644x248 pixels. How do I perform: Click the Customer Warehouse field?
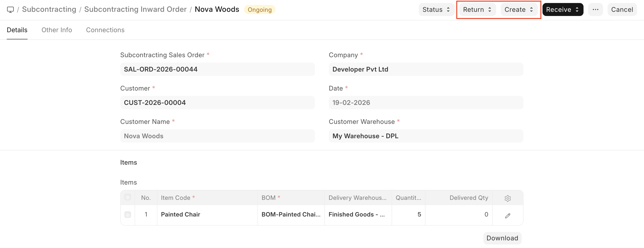point(425,136)
